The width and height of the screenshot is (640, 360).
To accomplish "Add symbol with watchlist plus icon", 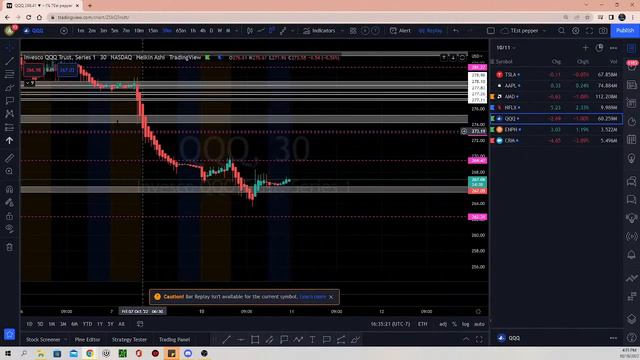I will [585, 48].
